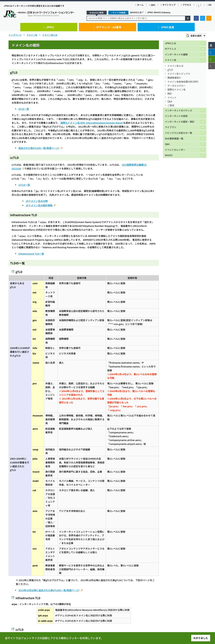215x644 pixels.
Task: Click the blue floating side button
Action: point(211,52)
